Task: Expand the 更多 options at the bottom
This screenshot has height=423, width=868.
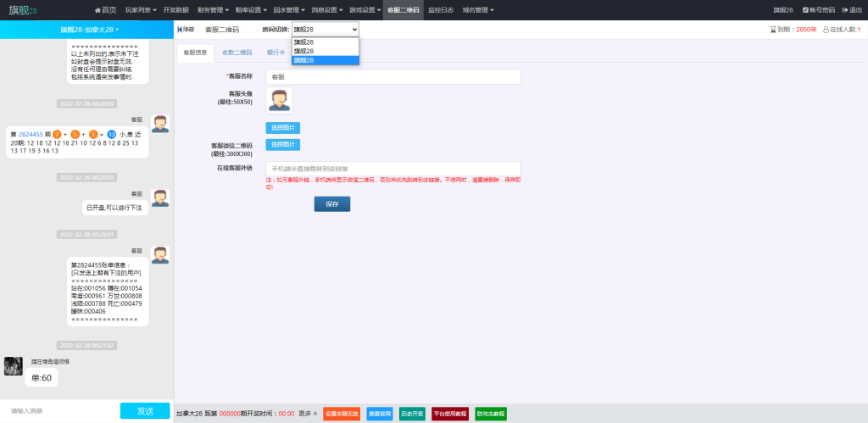Action: (x=309, y=414)
